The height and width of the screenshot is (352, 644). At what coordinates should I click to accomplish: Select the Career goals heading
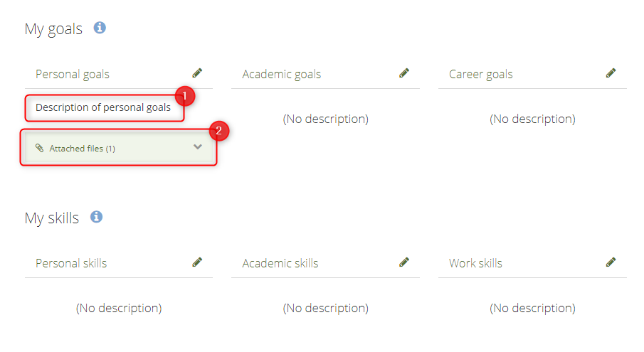[x=481, y=74]
